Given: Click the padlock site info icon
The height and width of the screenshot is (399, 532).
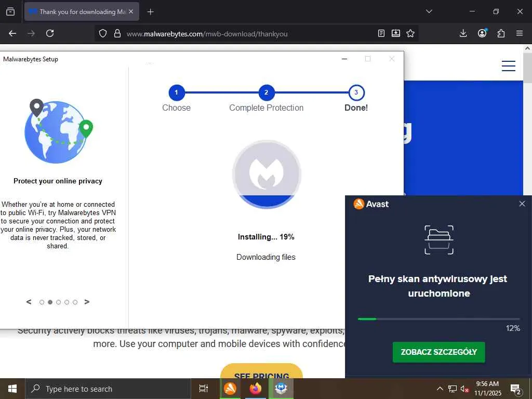Looking at the screenshot, I should (117, 33).
